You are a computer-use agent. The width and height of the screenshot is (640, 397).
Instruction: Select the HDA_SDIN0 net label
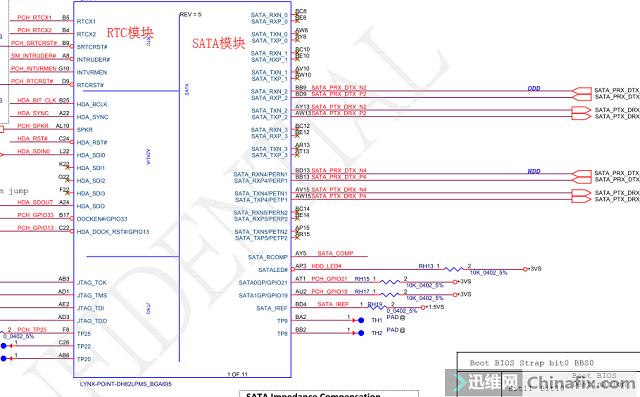pos(33,151)
